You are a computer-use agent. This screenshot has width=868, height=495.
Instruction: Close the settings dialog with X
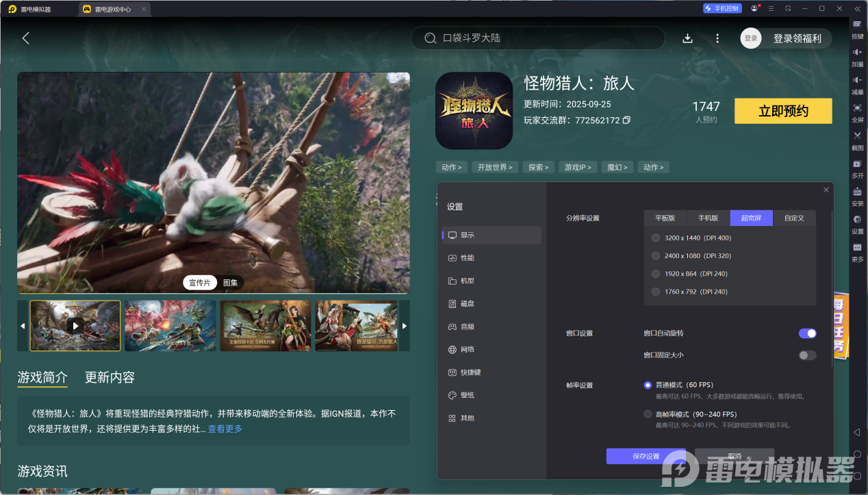tap(826, 190)
